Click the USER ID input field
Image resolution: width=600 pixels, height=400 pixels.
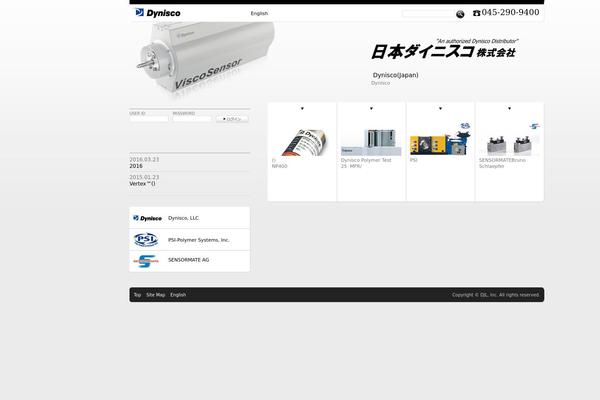point(149,119)
